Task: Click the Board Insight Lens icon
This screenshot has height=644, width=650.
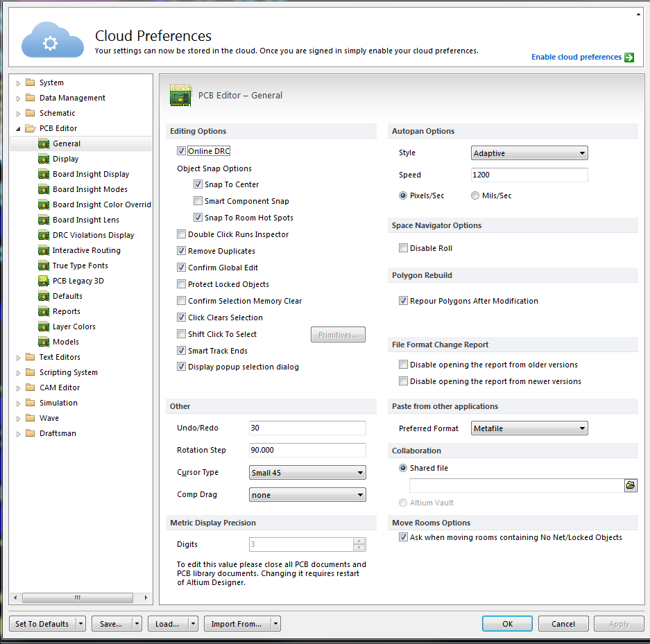Action: pyautogui.click(x=44, y=220)
